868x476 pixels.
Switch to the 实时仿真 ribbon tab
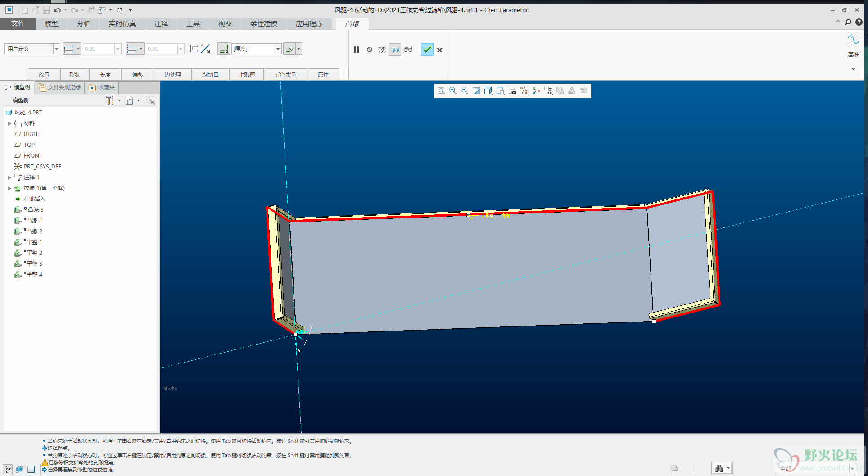click(122, 23)
